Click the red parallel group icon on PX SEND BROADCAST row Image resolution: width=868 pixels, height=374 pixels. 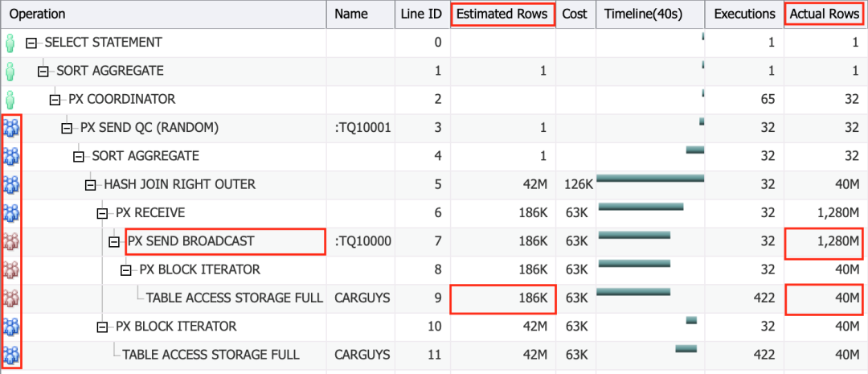pyautogui.click(x=11, y=241)
